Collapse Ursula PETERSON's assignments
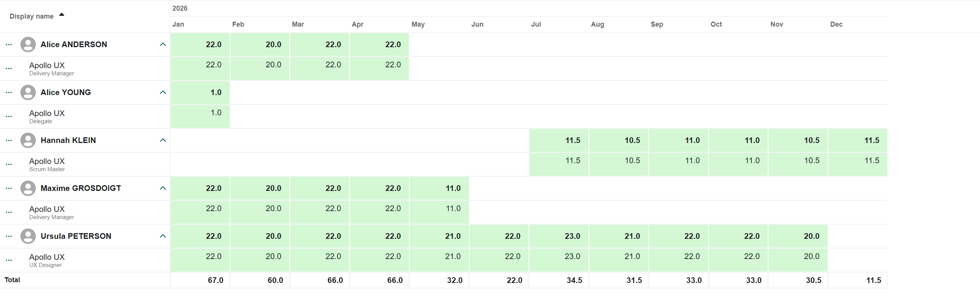 [x=163, y=237]
